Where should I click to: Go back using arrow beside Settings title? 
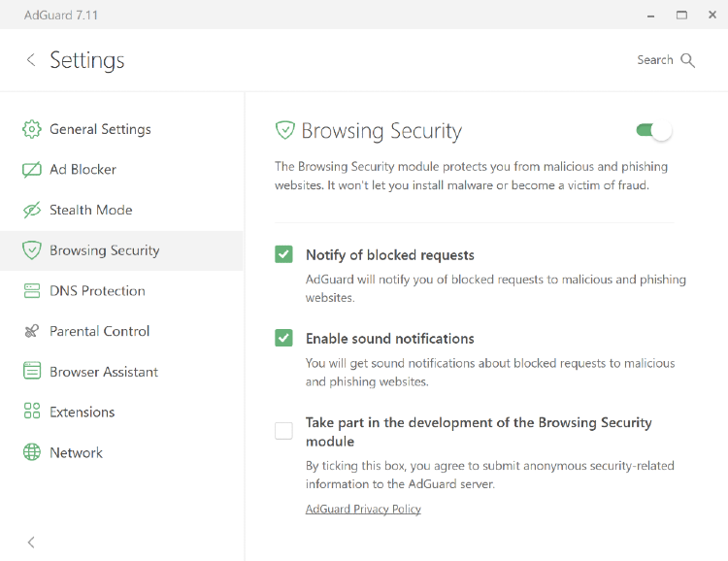point(31,59)
